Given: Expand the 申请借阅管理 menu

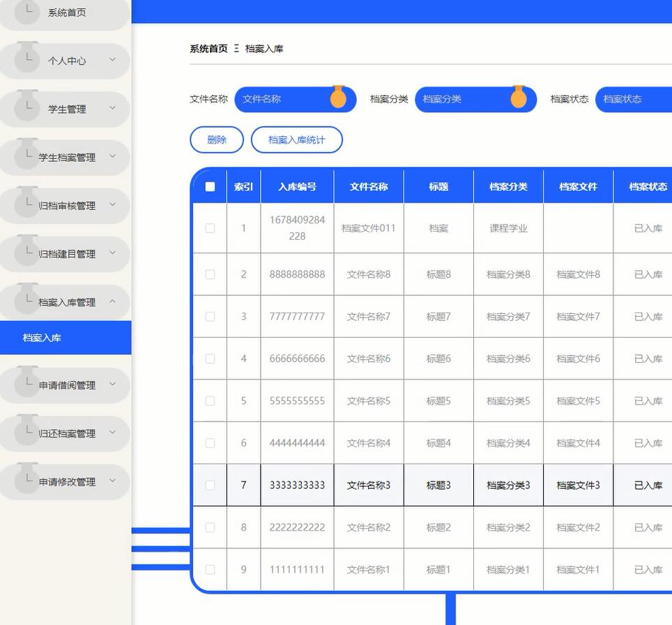Looking at the screenshot, I should [66, 384].
